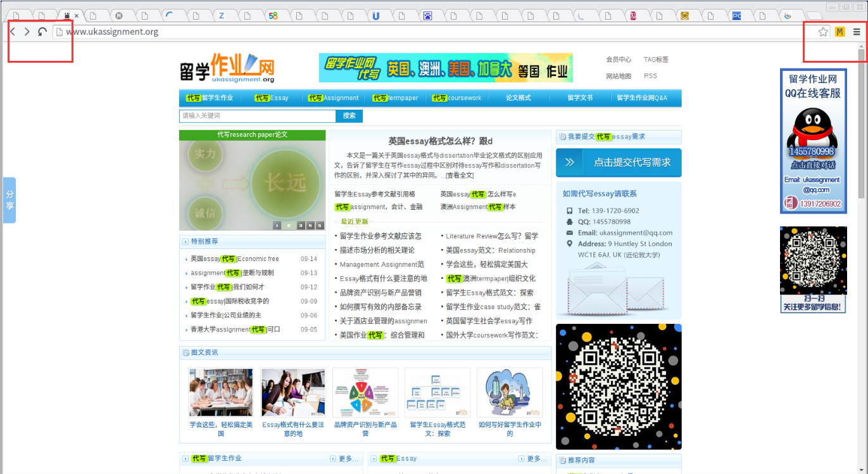
Task: Select 留学文书 in the navigation bar
Action: [x=580, y=98]
